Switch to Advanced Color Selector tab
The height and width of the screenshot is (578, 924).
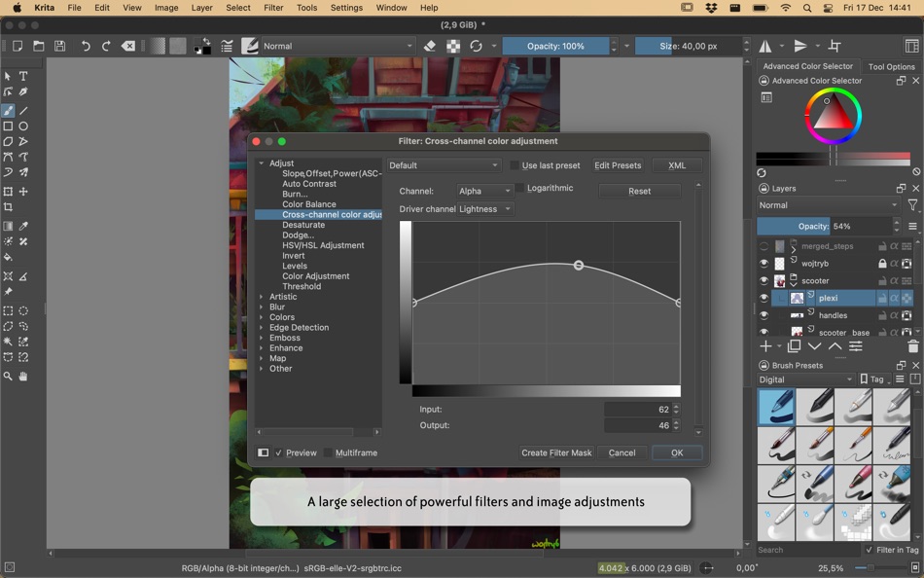(x=808, y=66)
